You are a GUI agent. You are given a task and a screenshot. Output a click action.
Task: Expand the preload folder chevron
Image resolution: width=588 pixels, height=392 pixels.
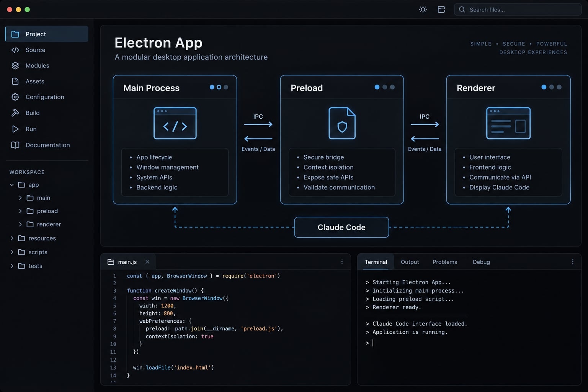(x=20, y=211)
